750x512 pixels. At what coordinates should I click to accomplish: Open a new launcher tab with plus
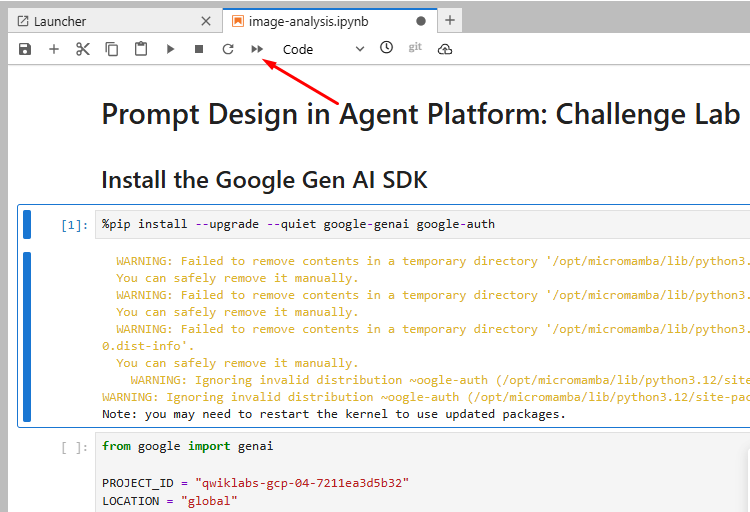click(450, 21)
